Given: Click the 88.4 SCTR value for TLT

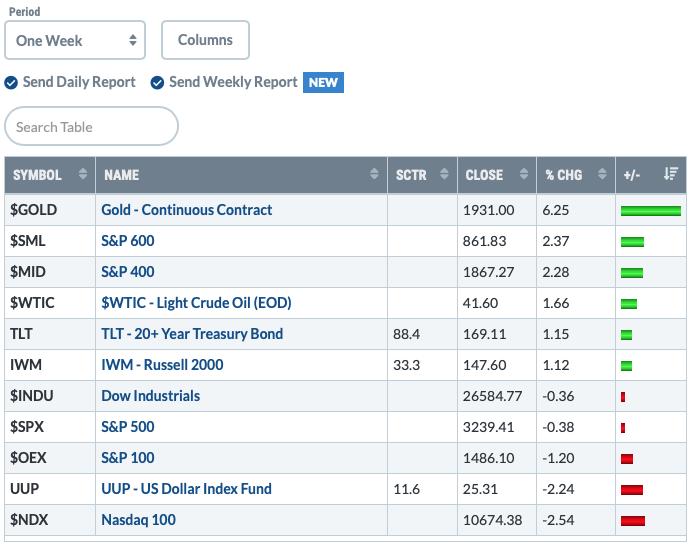Looking at the screenshot, I should tap(406, 334).
